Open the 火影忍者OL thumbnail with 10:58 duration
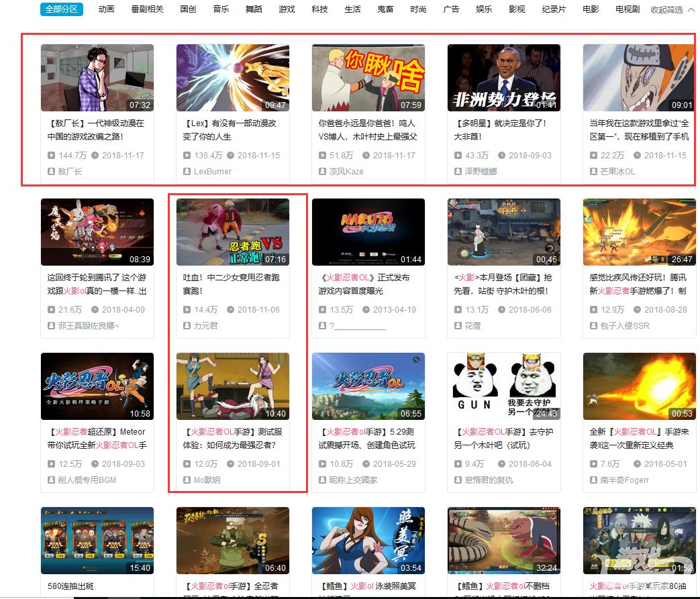The width and height of the screenshot is (700, 599). click(97, 386)
